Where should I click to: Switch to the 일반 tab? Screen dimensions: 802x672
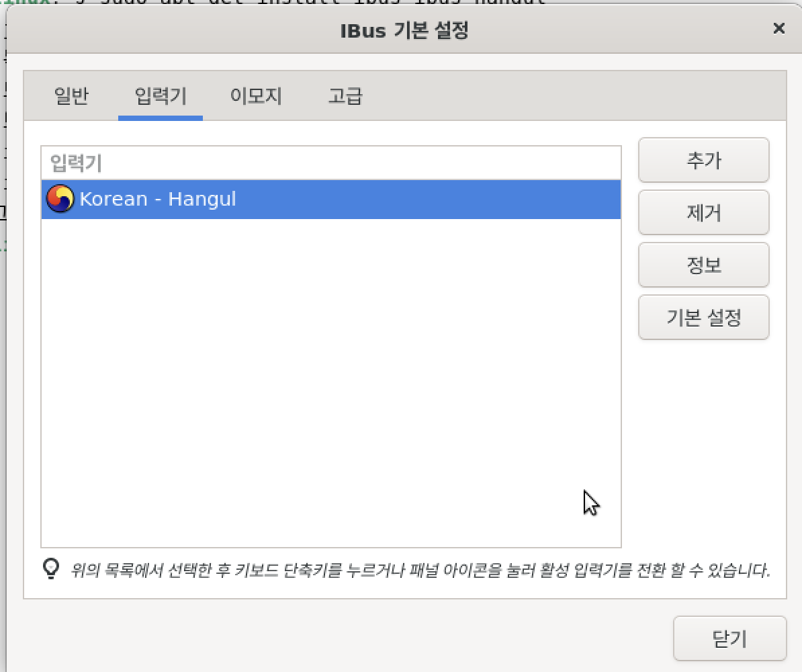[72, 95]
